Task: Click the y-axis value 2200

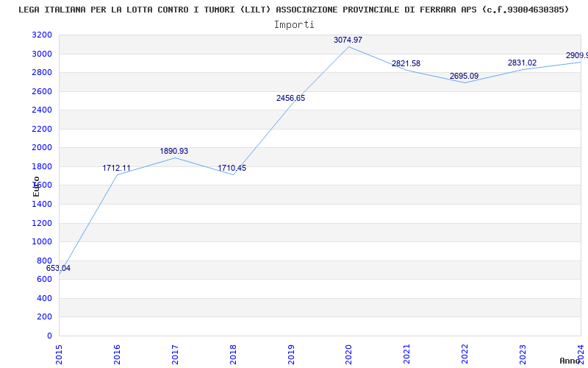Action: click(x=42, y=130)
